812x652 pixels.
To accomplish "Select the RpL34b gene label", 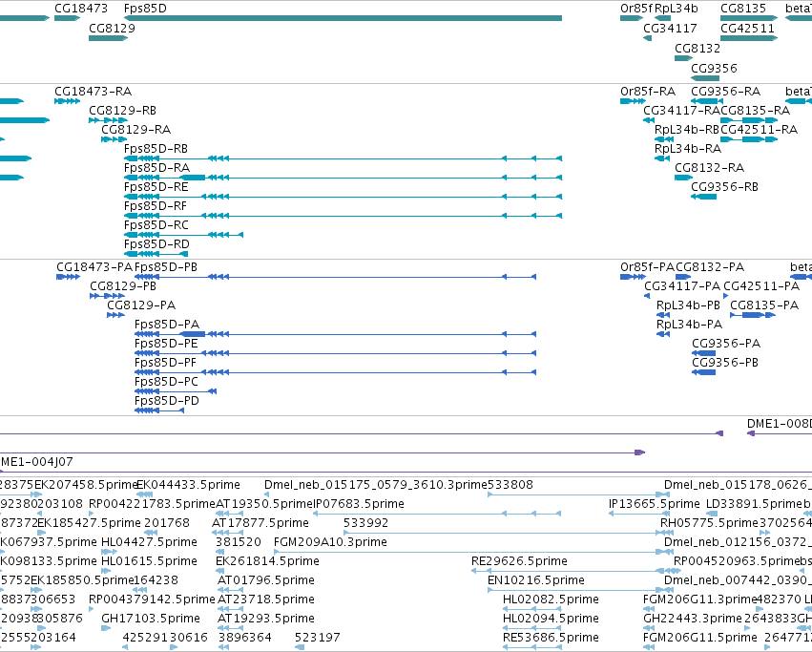I will (x=677, y=9).
